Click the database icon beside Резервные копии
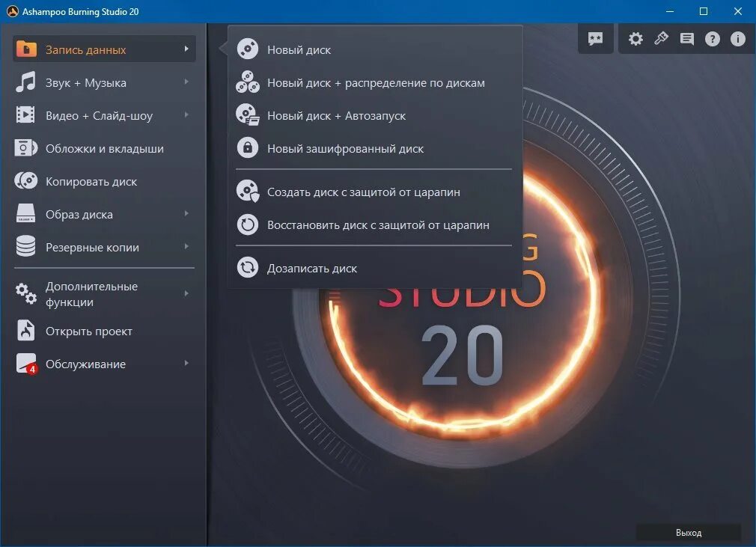This screenshot has height=547, width=756. 25,246
